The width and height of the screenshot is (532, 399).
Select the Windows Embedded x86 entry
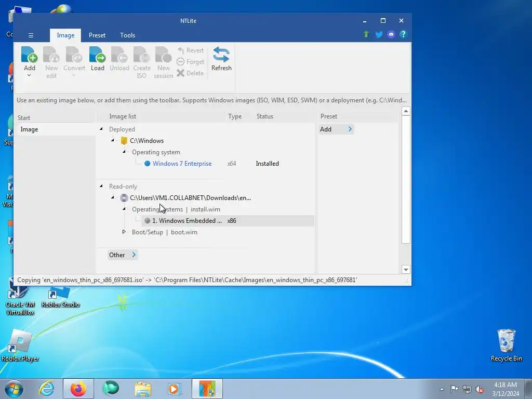(x=228, y=220)
